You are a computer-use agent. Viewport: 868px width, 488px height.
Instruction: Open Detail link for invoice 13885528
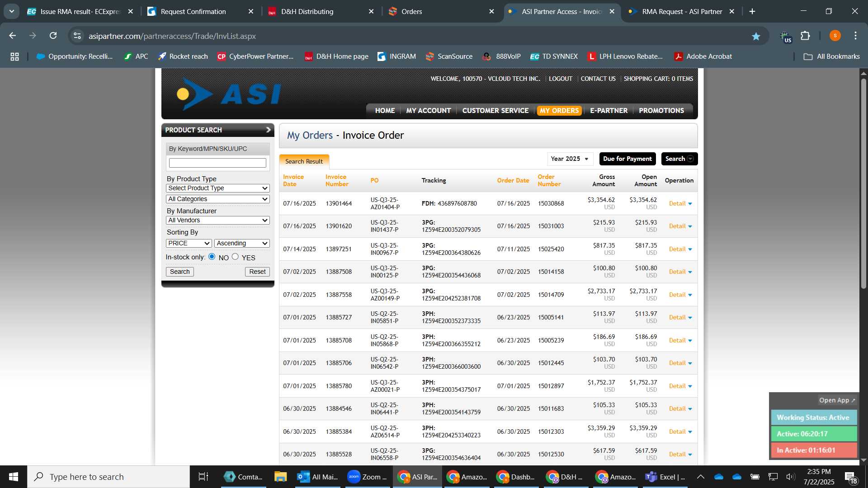click(x=677, y=454)
